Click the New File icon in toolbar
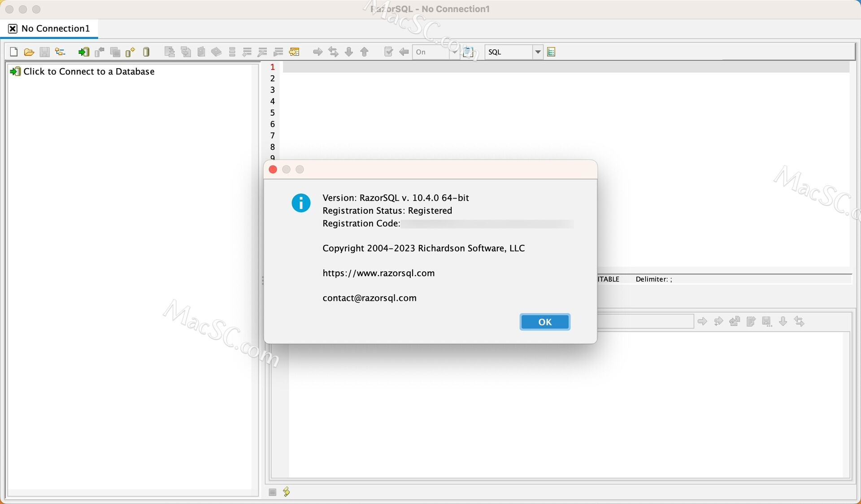 pos(13,52)
